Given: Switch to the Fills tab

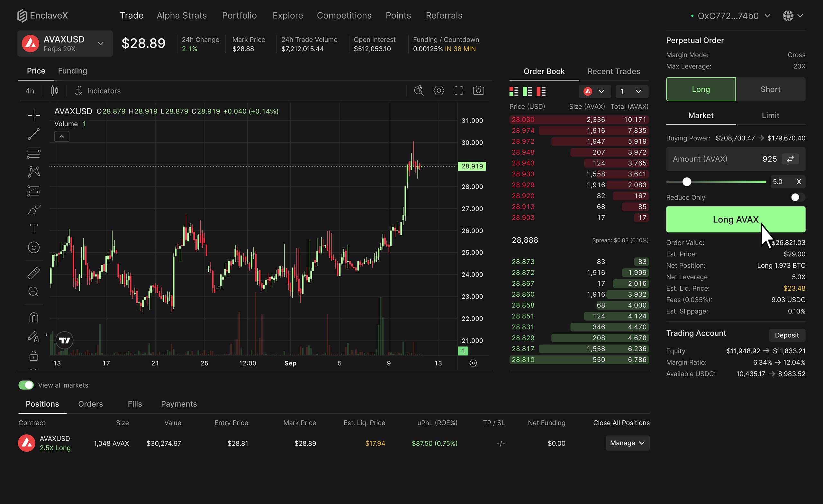Looking at the screenshot, I should (x=135, y=404).
